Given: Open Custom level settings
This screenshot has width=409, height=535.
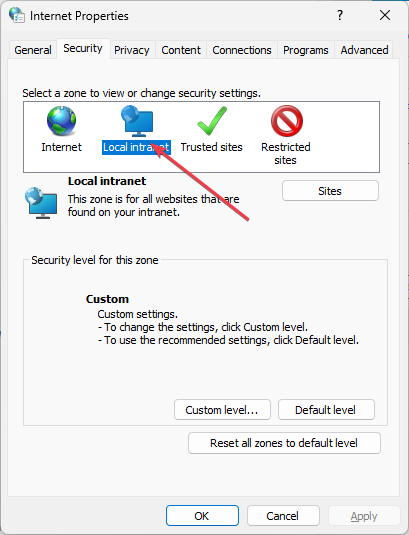Looking at the screenshot, I should pos(222,410).
